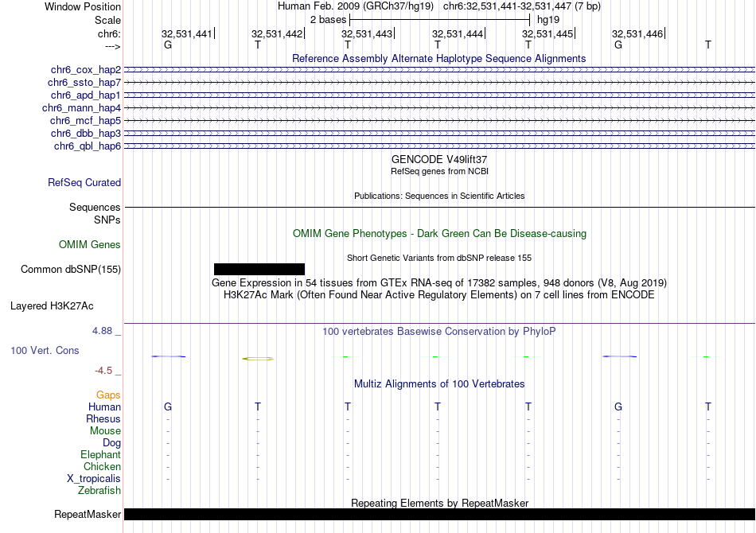756x533 pixels.
Task: Click the Gaps row label
Action: pyautogui.click(x=108, y=395)
